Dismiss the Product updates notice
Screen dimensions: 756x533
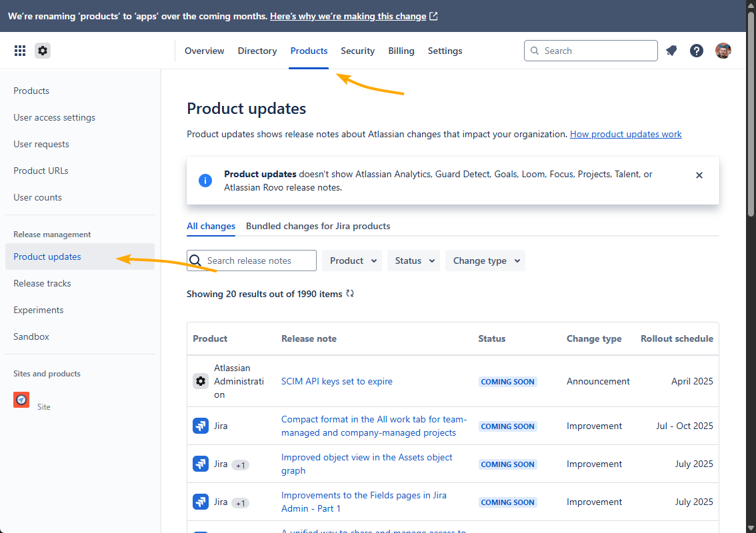pos(699,175)
